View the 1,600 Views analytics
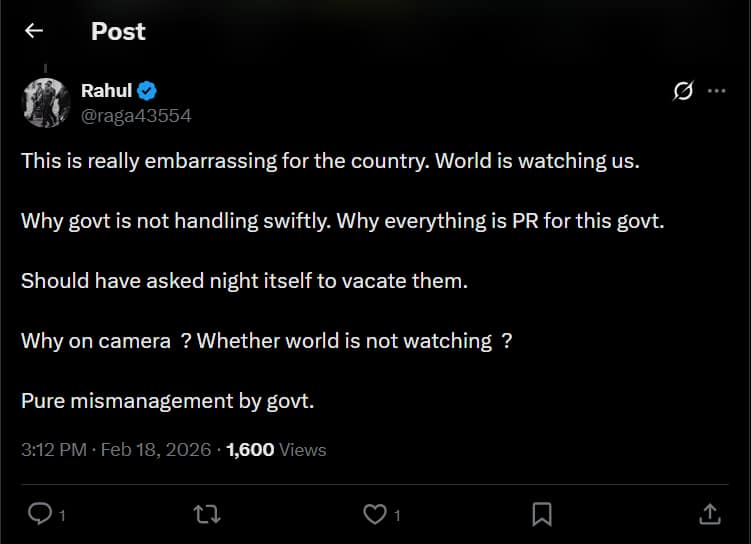 tap(276, 450)
